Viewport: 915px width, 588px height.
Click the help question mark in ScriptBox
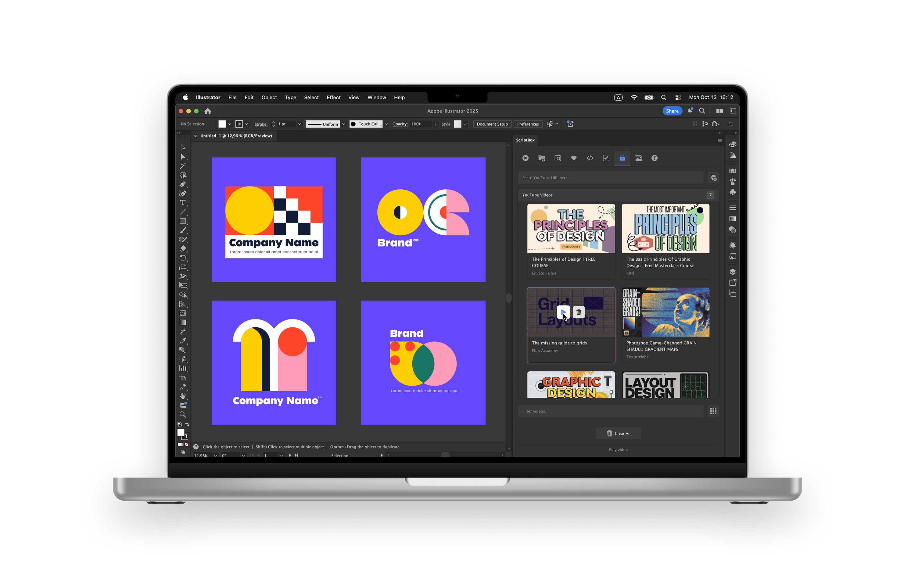point(654,158)
